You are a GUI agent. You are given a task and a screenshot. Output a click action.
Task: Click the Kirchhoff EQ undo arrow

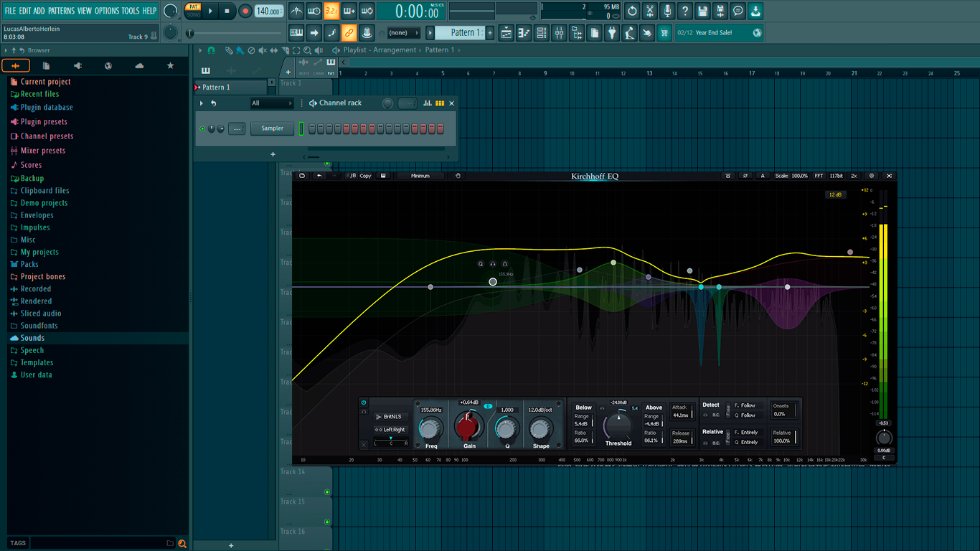pos(319,176)
